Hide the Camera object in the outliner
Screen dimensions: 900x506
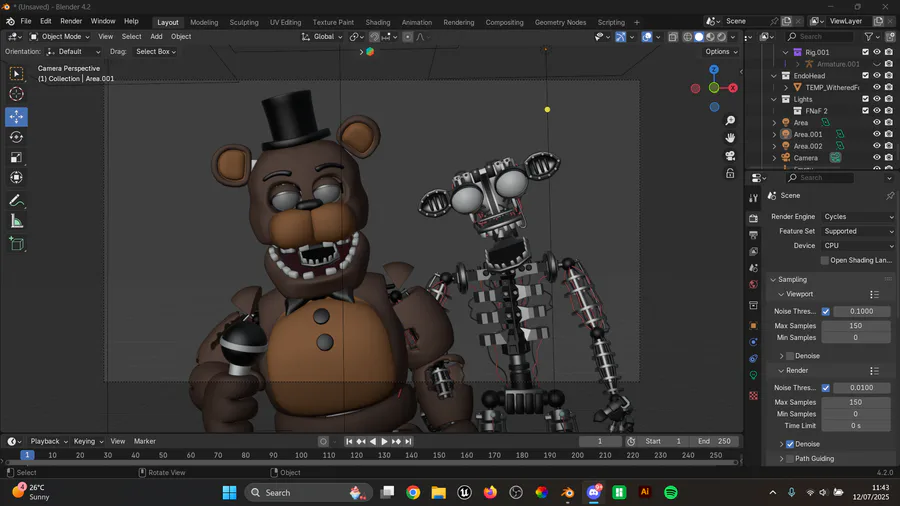point(877,158)
